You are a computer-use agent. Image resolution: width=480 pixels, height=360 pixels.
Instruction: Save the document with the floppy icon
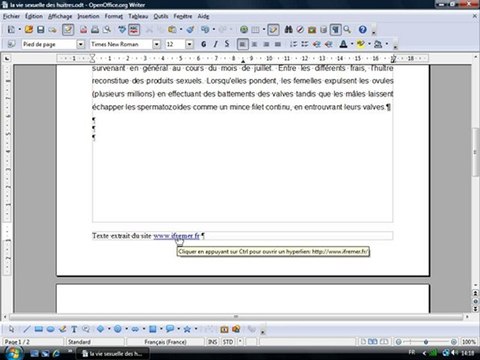click(x=41, y=30)
